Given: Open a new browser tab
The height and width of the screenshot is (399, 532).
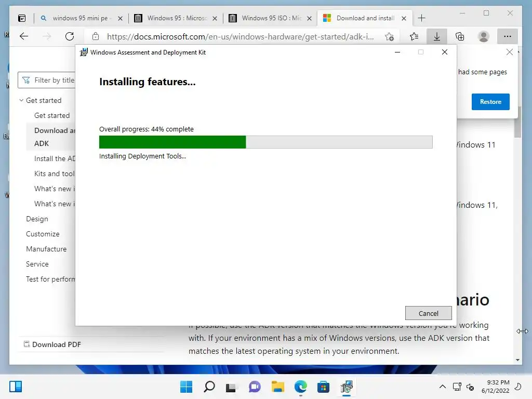Looking at the screenshot, I should [x=421, y=18].
